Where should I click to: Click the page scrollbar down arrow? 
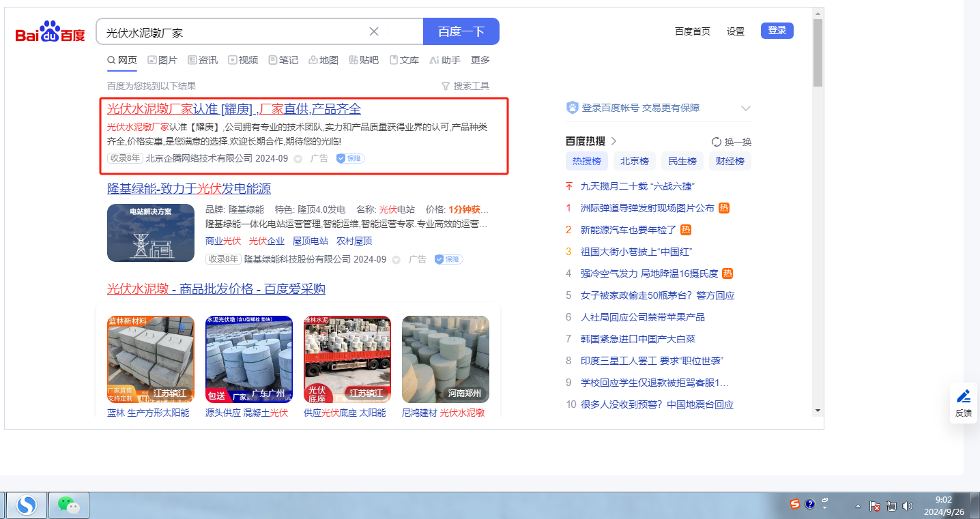pyautogui.click(x=818, y=411)
